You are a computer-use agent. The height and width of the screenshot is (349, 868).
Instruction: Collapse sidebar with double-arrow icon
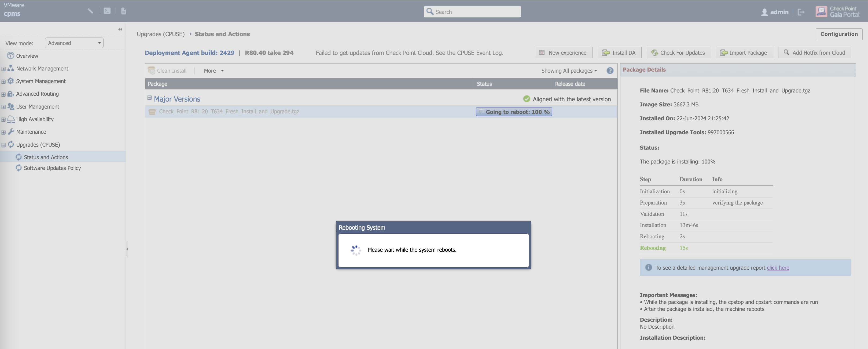120,30
